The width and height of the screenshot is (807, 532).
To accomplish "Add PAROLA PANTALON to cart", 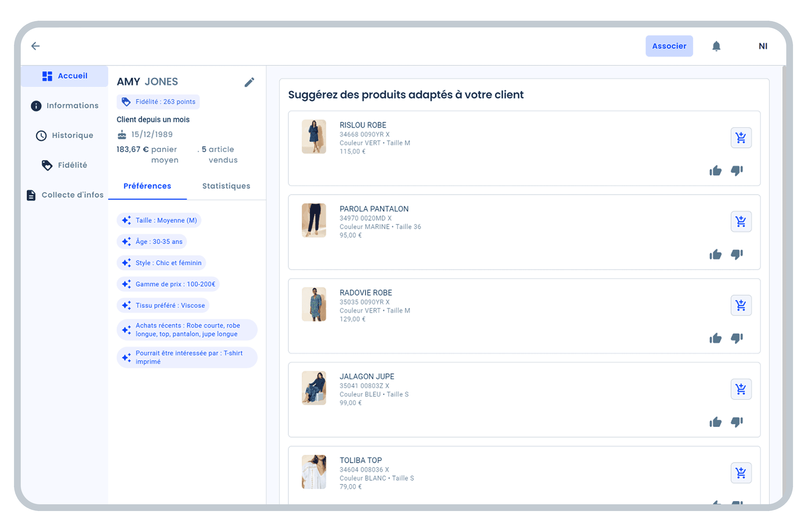I will pos(741,221).
